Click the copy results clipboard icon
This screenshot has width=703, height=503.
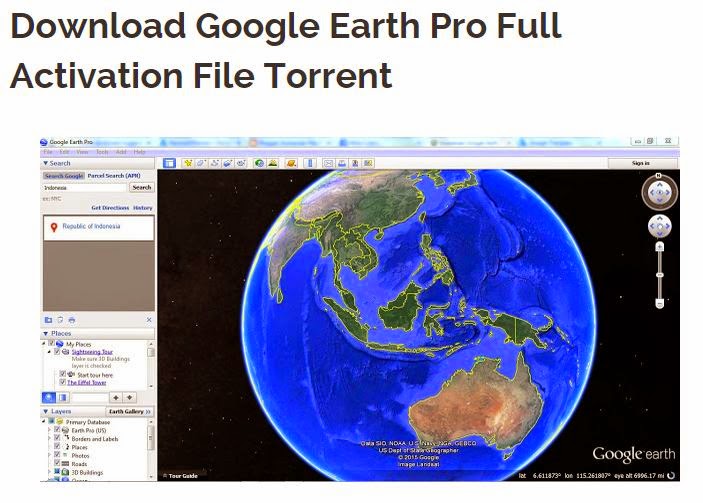pyautogui.click(x=61, y=320)
